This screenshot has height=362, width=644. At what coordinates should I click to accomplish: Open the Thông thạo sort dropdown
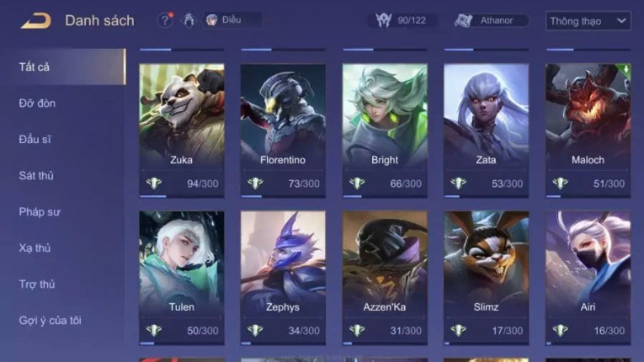[588, 21]
